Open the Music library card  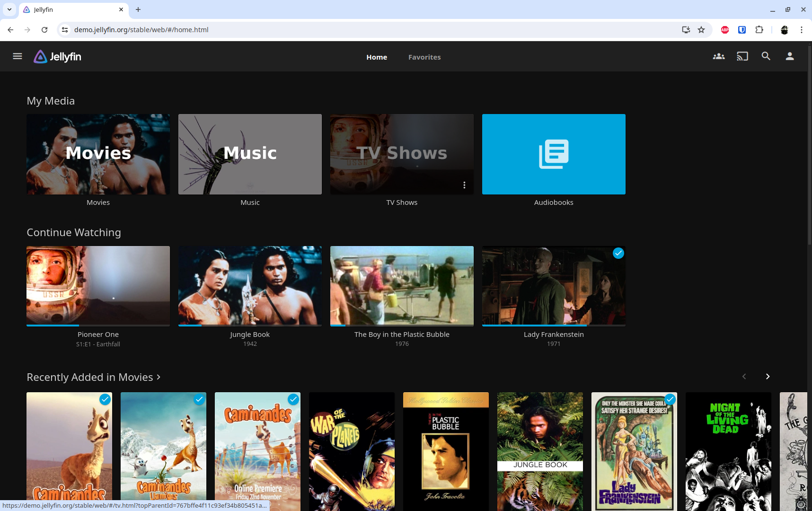click(250, 154)
